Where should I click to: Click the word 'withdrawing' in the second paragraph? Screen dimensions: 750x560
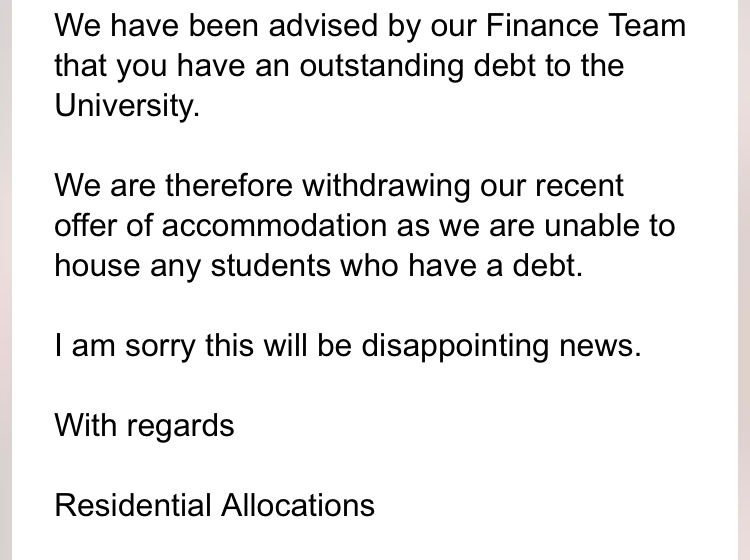pyautogui.click(x=386, y=186)
